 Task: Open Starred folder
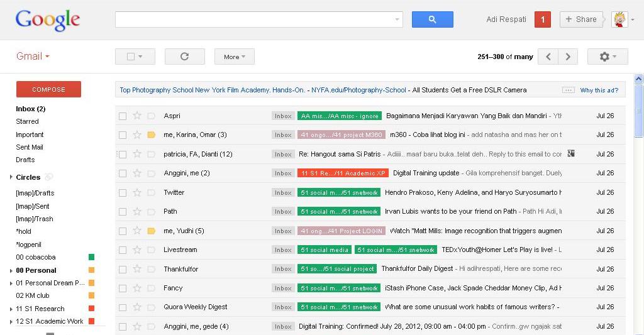pos(27,121)
